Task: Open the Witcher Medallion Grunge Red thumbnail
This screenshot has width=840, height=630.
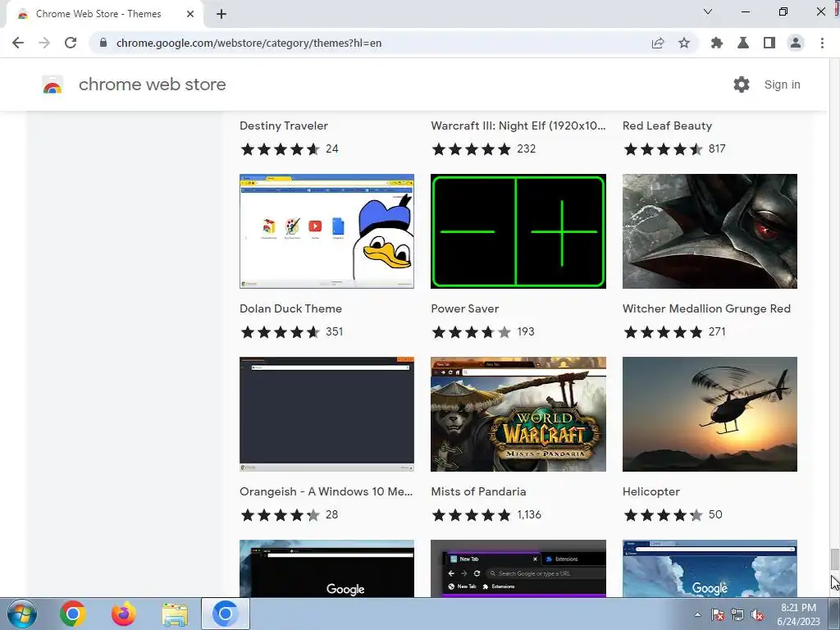Action: pos(710,231)
